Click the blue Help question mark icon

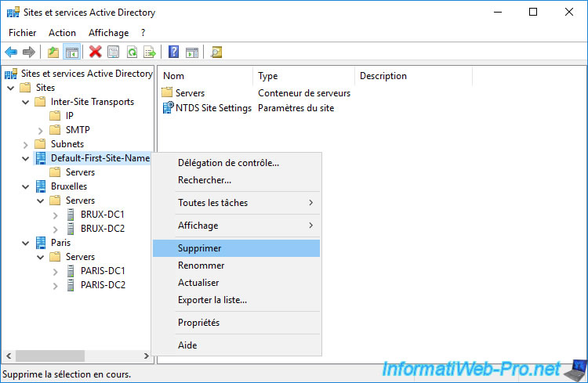coord(173,52)
